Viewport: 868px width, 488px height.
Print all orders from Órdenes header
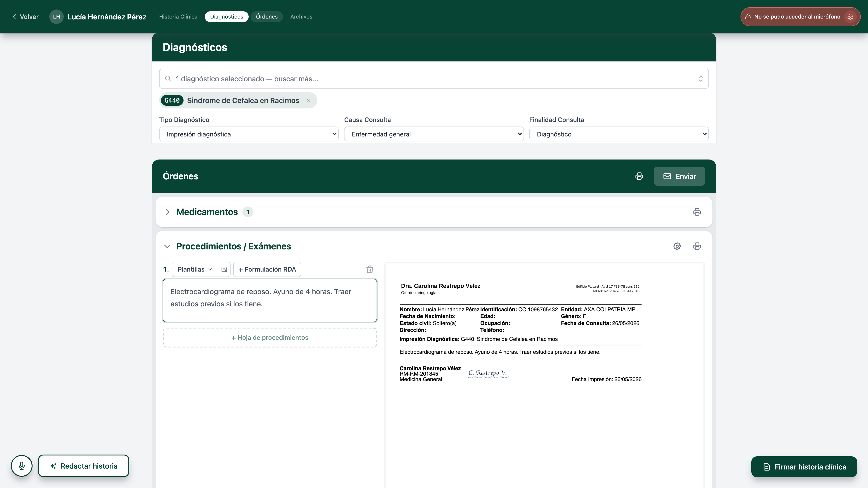coord(639,176)
